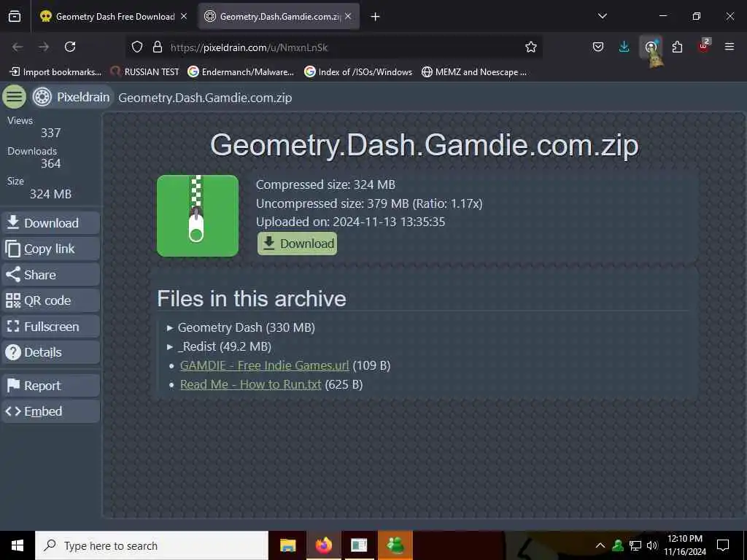Click the sidebar Download button
747x560 pixels.
click(50, 223)
